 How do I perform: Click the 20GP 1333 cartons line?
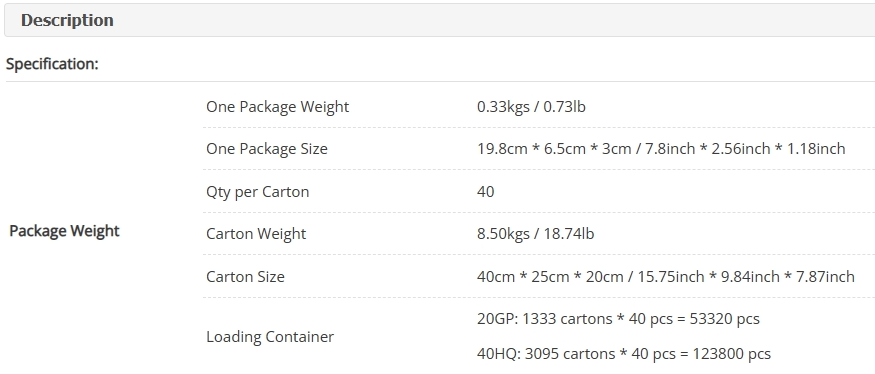tap(618, 319)
